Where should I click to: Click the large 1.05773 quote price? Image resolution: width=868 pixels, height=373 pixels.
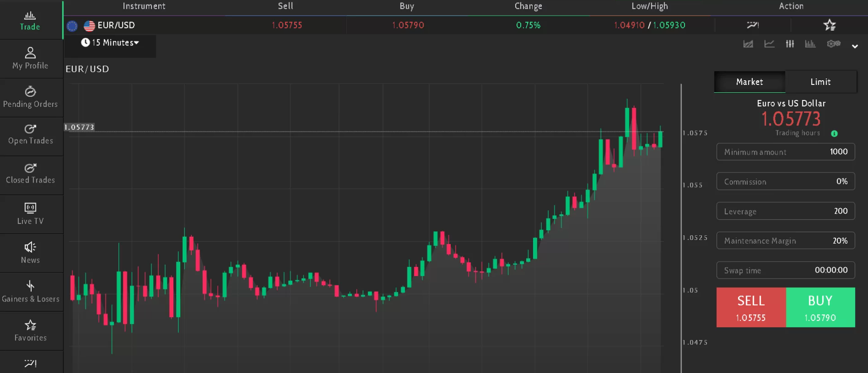point(791,119)
